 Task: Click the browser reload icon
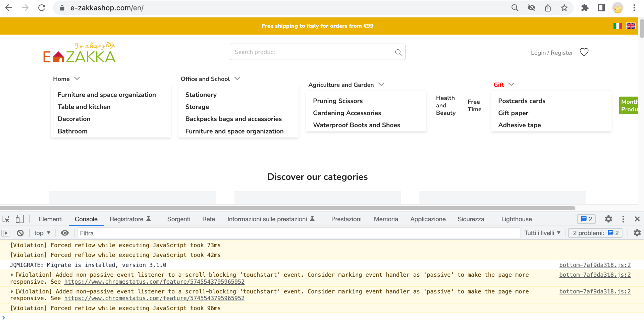click(x=42, y=8)
